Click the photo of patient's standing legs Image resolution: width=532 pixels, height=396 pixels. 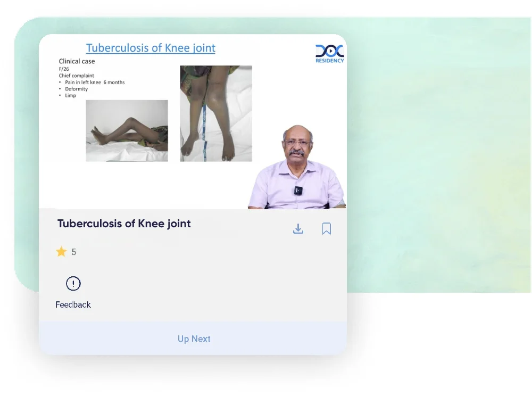(x=215, y=113)
